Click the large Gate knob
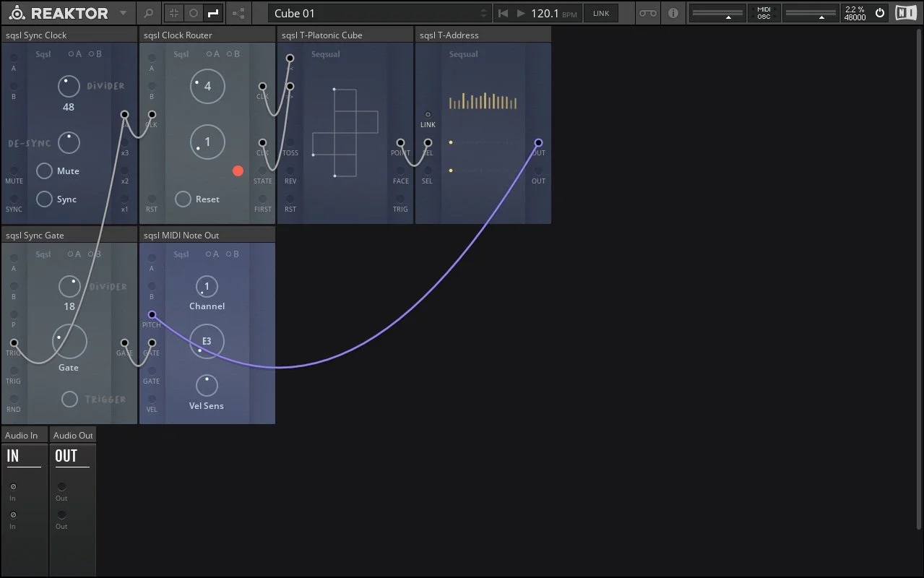This screenshot has width=924, height=578. pyautogui.click(x=69, y=342)
